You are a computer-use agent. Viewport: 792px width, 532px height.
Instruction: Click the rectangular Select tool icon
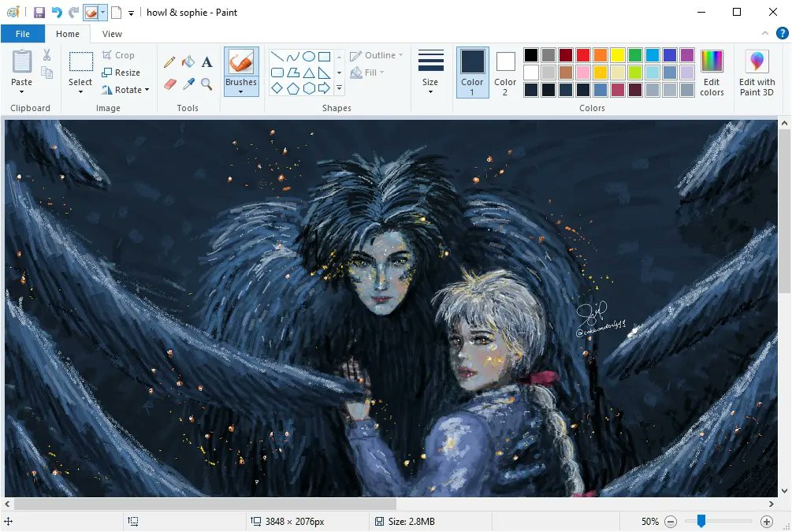click(x=81, y=61)
